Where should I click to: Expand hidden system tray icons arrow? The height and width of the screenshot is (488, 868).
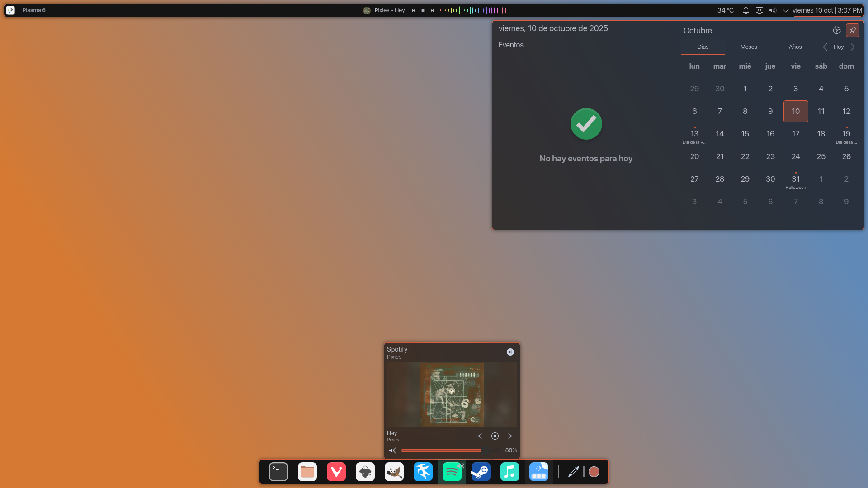click(x=786, y=10)
